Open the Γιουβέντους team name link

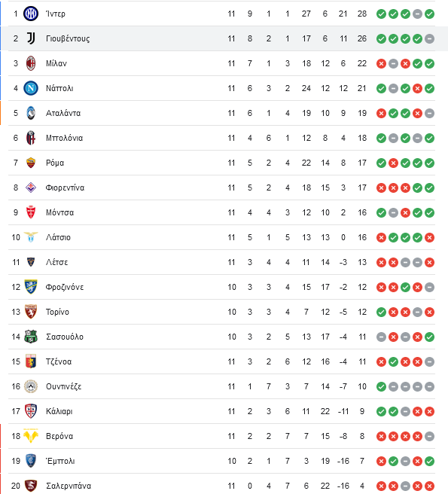pos(68,38)
